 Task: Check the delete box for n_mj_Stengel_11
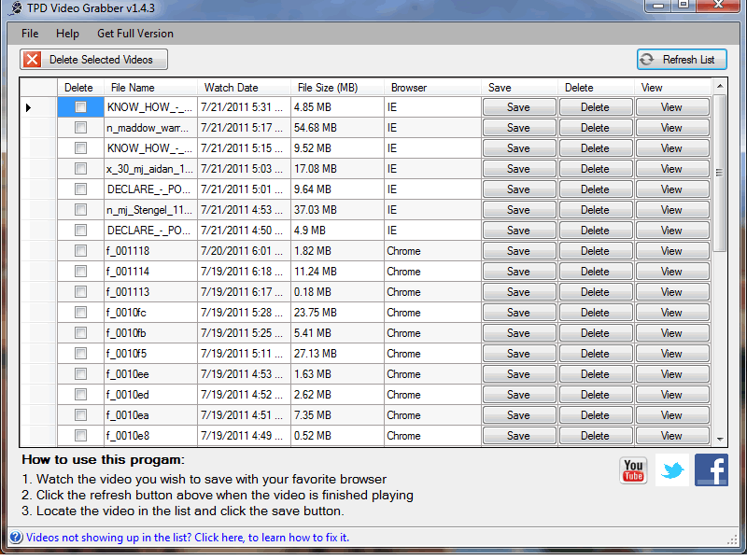click(x=80, y=209)
